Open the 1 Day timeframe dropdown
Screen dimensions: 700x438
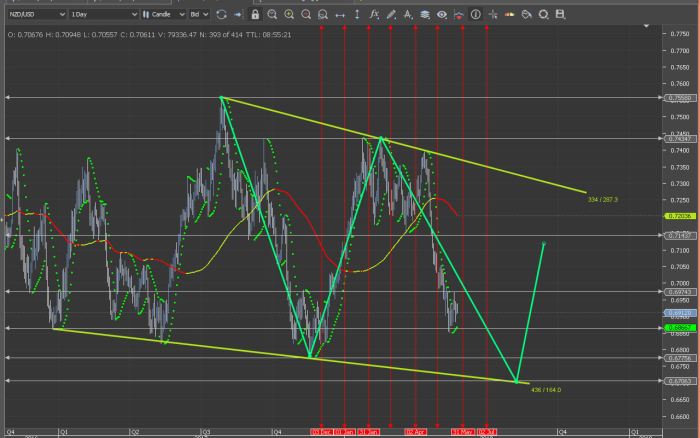point(104,14)
